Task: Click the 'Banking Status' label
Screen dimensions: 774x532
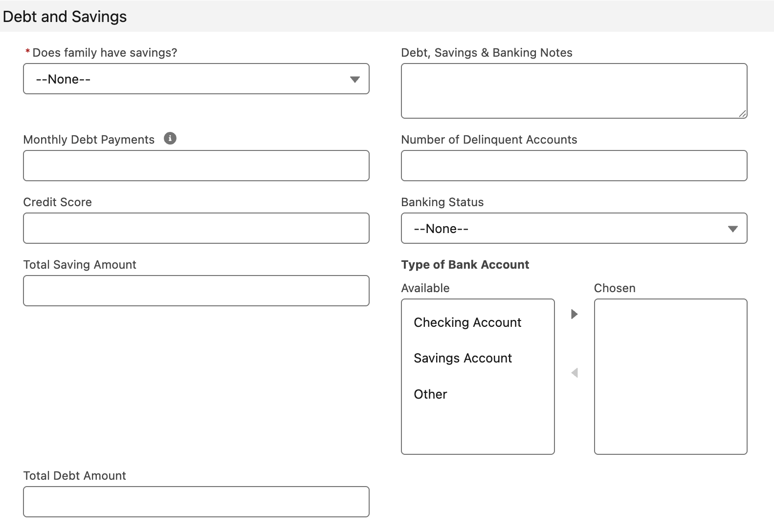Action: [x=442, y=202]
